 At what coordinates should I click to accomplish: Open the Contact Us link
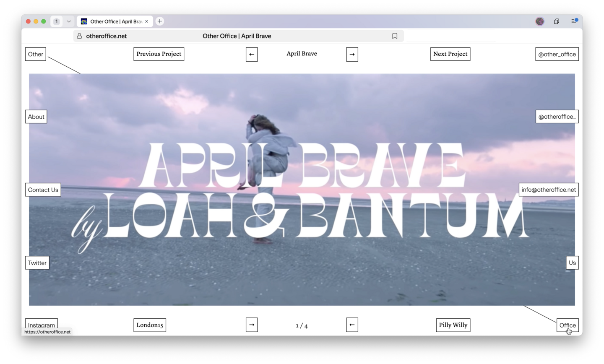click(x=43, y=190)
